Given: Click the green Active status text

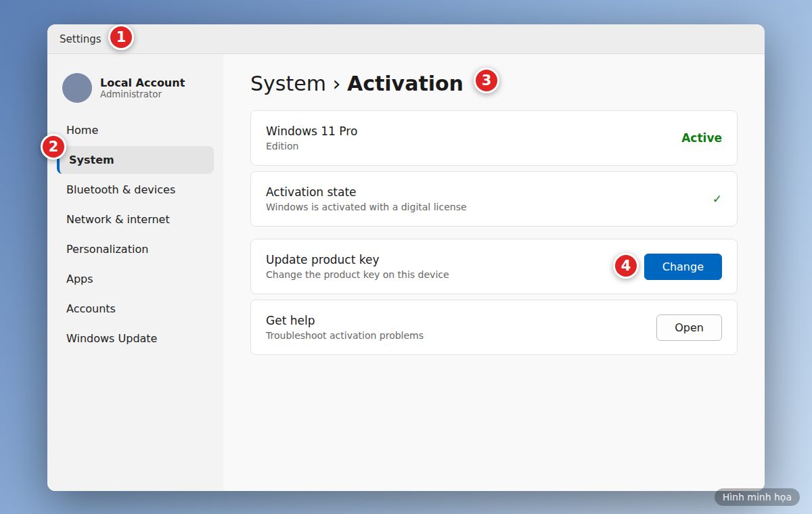Looking at the screenshot, I should point(702,138).
